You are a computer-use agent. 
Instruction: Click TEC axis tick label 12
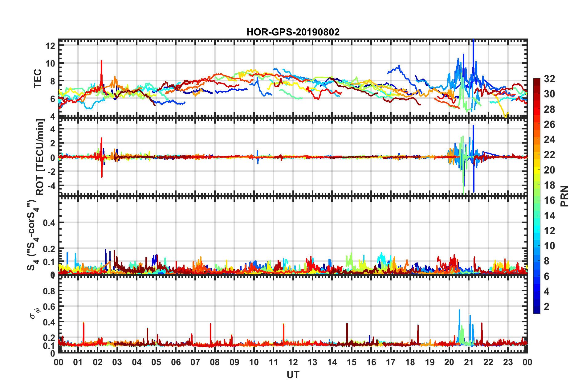tap(50, 46)
